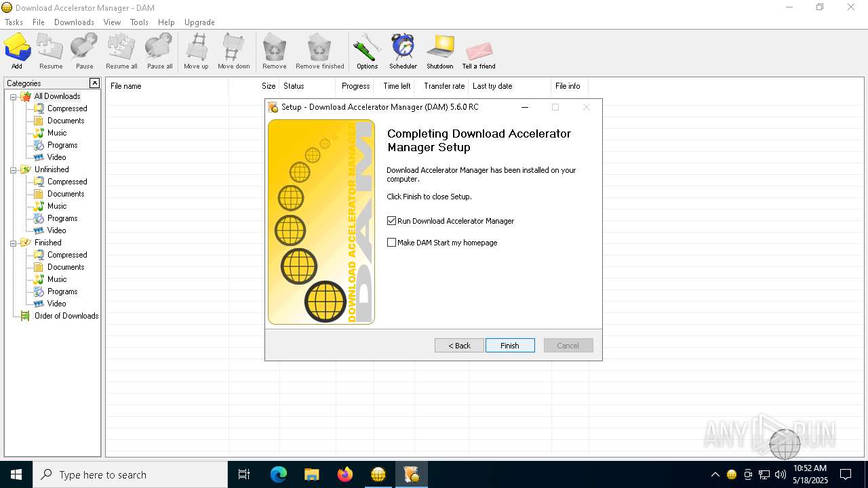Viewport: 868px width, 488px height.
Task: Click the Resume all toolbar icon
Action: point(121,52)
